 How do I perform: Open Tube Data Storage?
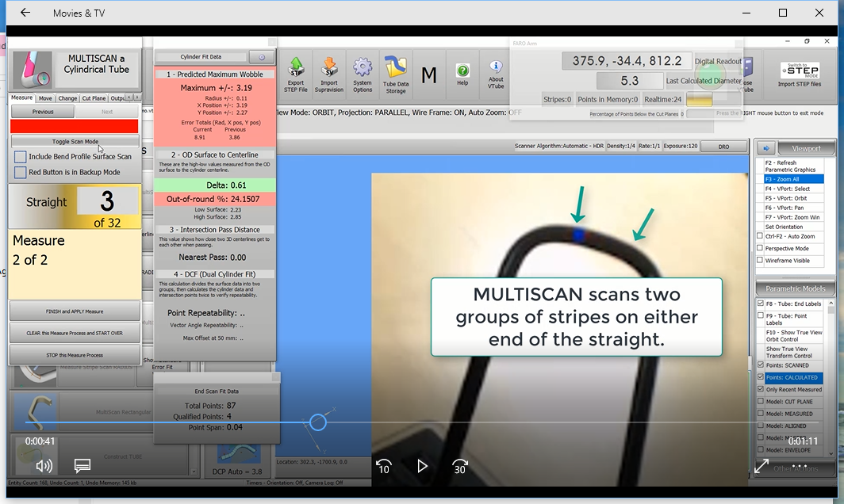click(396, 74)
